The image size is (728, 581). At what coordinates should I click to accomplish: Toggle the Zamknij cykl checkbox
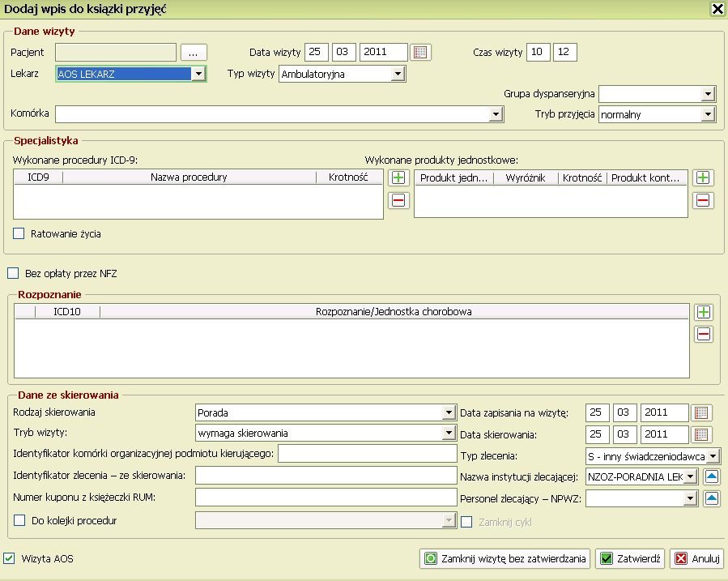tap(466, 522)
